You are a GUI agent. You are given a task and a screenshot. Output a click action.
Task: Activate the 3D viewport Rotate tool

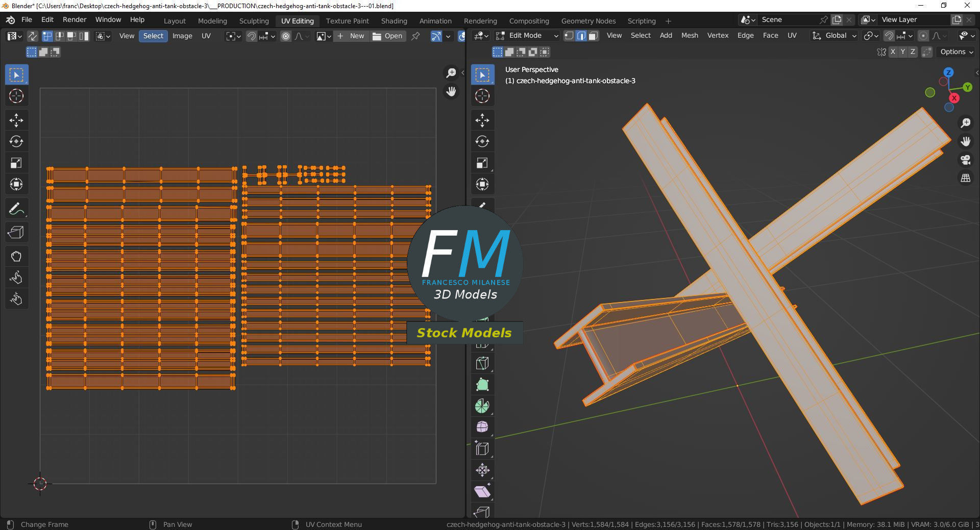tap(482, 141)
